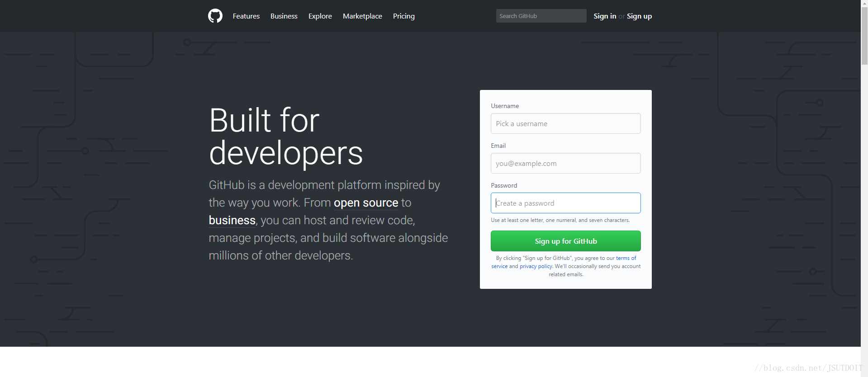Open the Features menu item

[x=246, y=16]
